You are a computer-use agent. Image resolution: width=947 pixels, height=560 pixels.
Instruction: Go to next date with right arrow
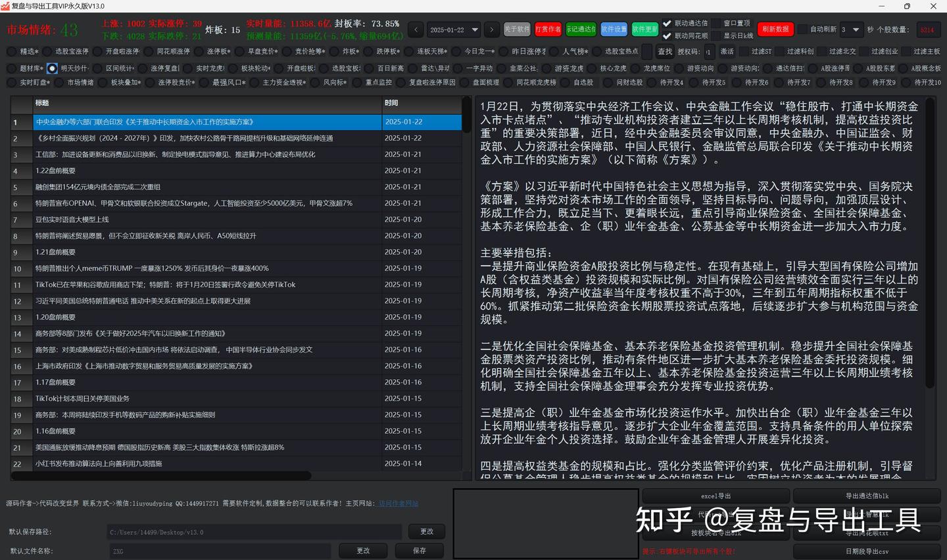coord(492,30)
